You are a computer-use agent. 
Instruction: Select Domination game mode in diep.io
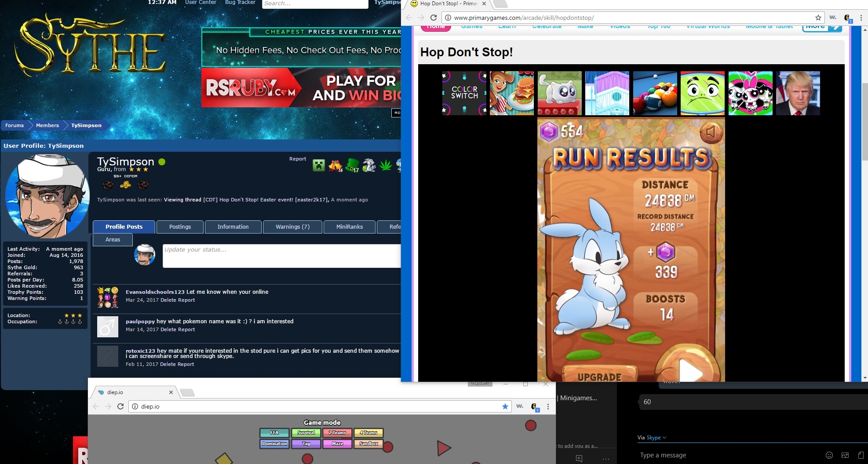pyautogui.click(x=274, y=444)
